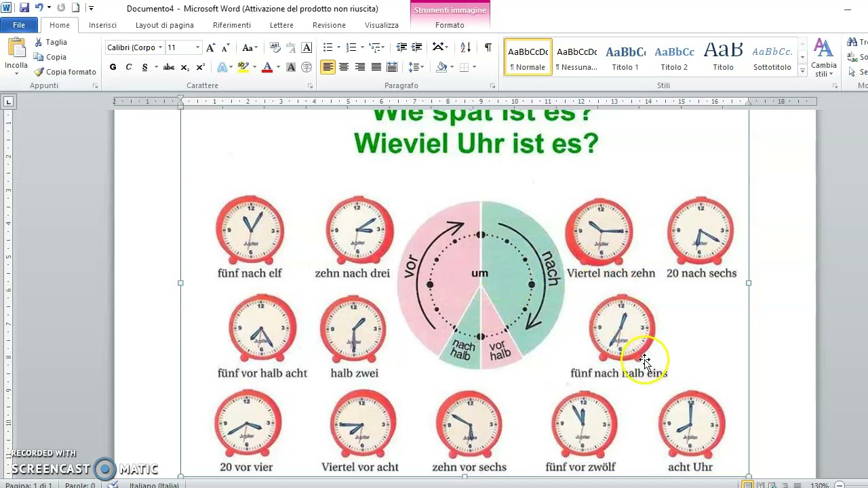868x488 pixels.
Task: Click the Clear Formatting icon
Action: point(275,47)
